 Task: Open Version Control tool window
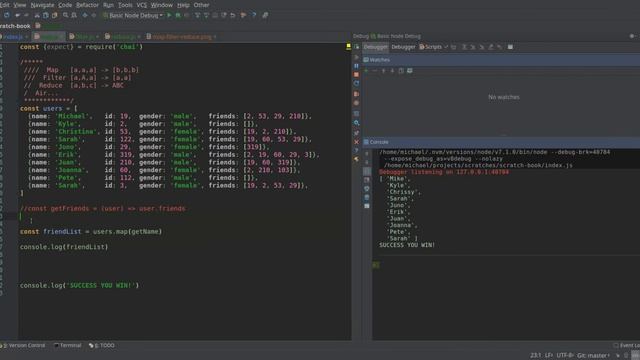point(24,345)
